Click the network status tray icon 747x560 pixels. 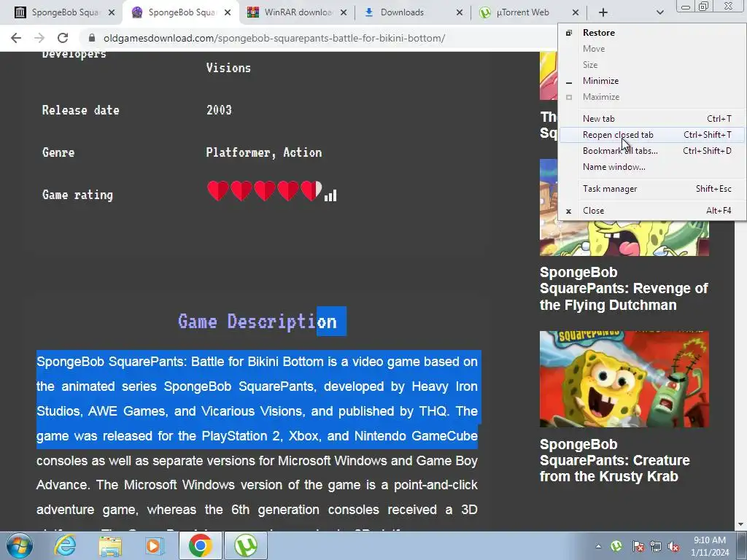[656, 546]
